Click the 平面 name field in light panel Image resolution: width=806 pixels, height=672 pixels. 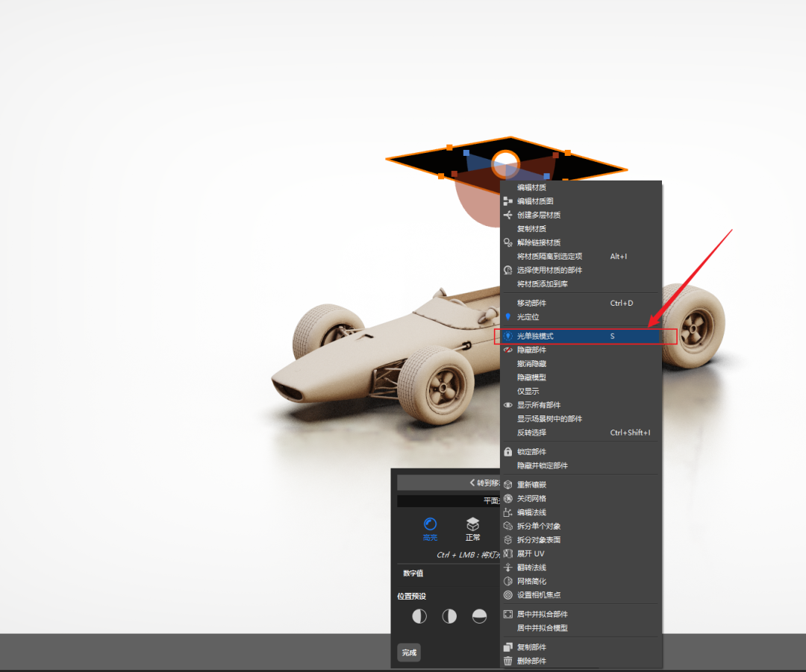point(449,500)
